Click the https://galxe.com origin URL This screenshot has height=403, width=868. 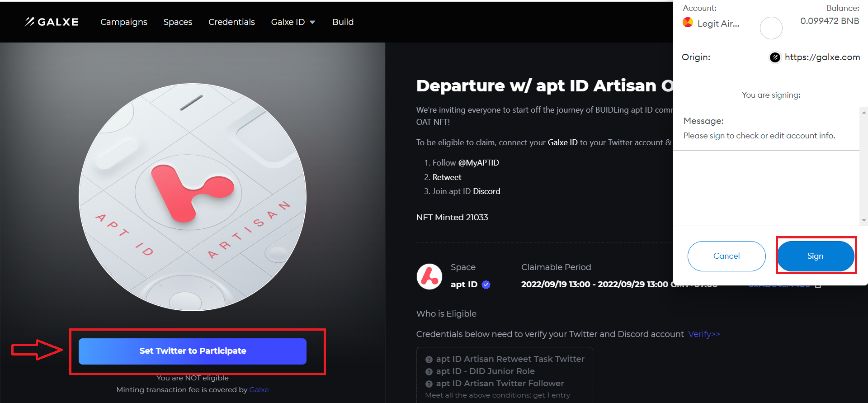click(822, 57)
